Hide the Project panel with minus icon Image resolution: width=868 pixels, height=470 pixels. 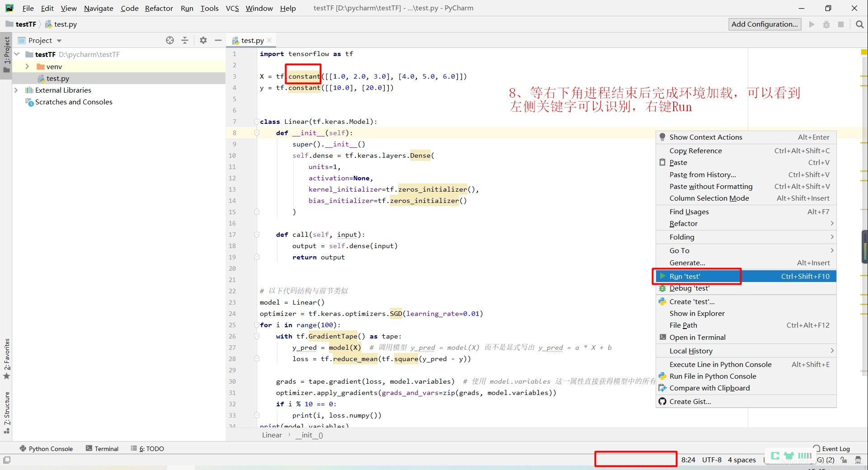218,40
